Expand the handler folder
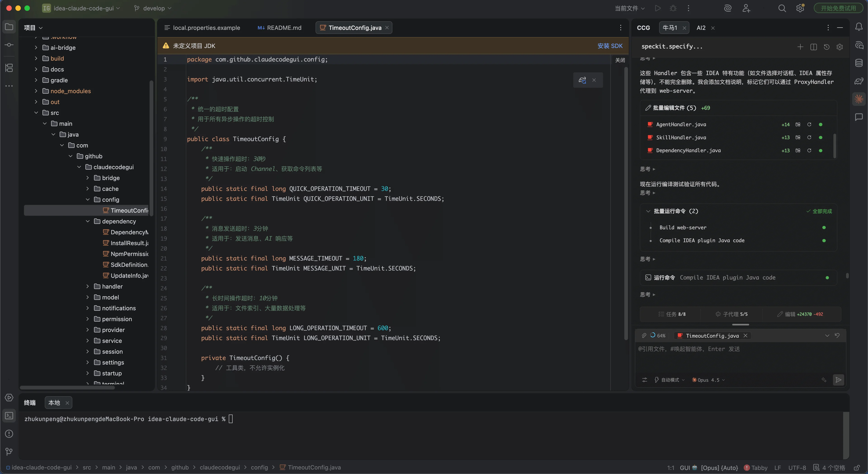Viewport: 868px width, 474px height. (x=88, y=287)
